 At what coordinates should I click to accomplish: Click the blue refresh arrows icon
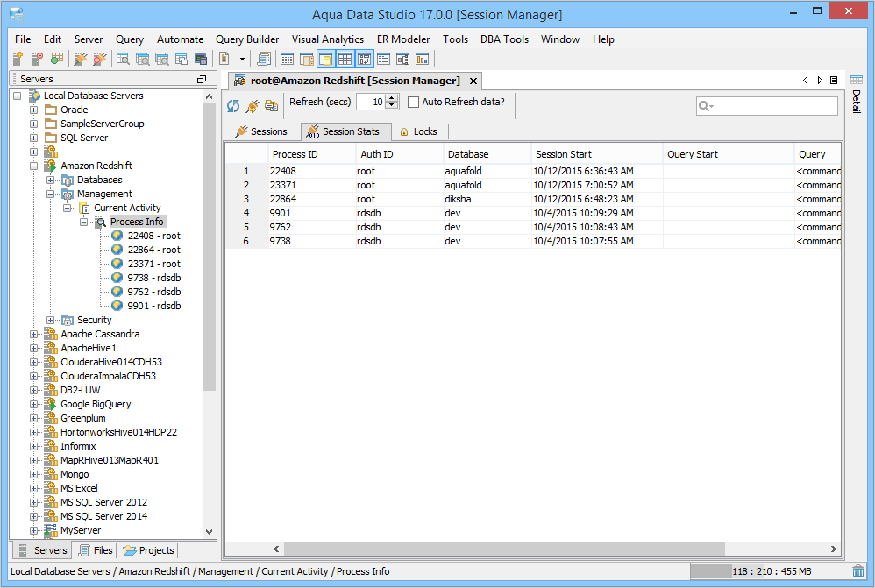(233, 105)
